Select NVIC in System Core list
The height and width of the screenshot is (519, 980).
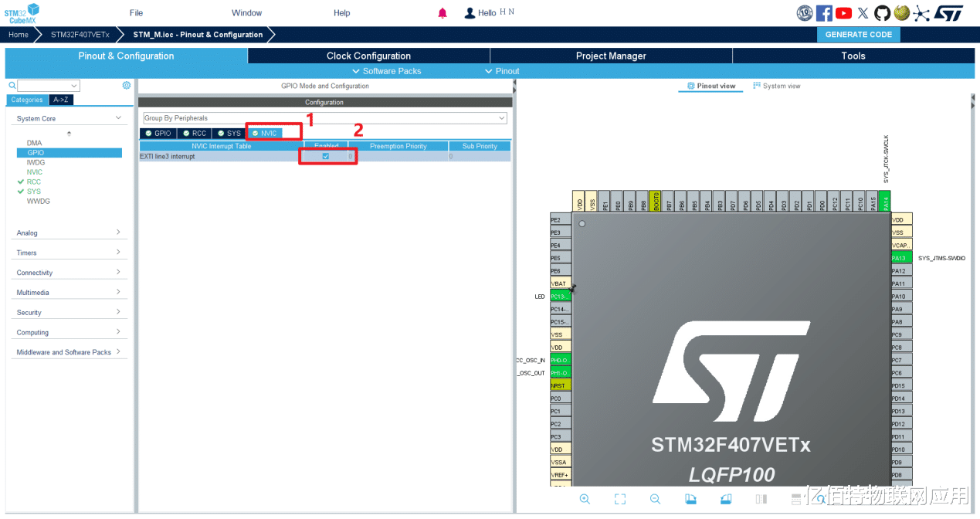[x=35, y=172]
